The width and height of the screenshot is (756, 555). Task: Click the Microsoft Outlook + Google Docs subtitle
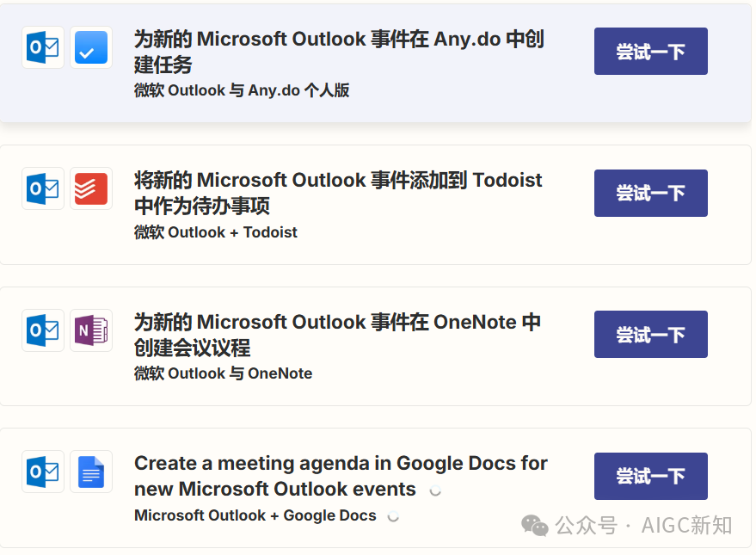(255, 515)
